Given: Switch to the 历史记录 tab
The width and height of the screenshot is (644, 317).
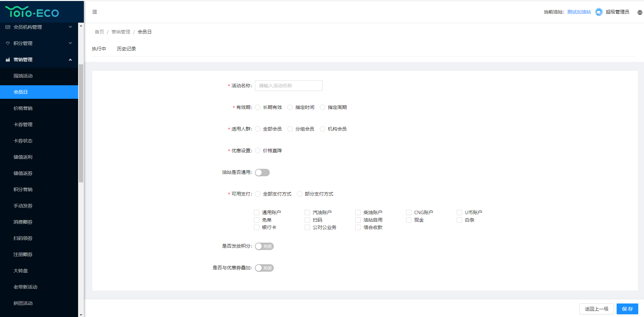Looking at the screenshot, I should [126, 49].
